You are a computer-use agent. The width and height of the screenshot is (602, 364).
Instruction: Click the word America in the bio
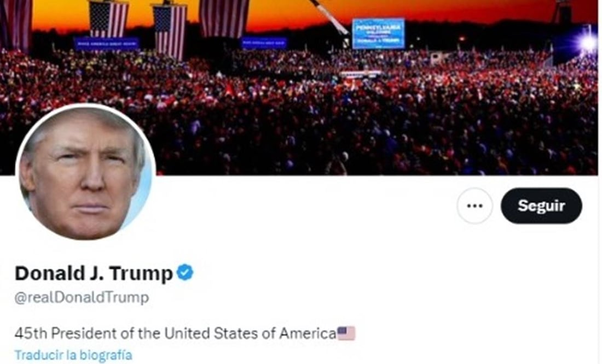point(308,333)
